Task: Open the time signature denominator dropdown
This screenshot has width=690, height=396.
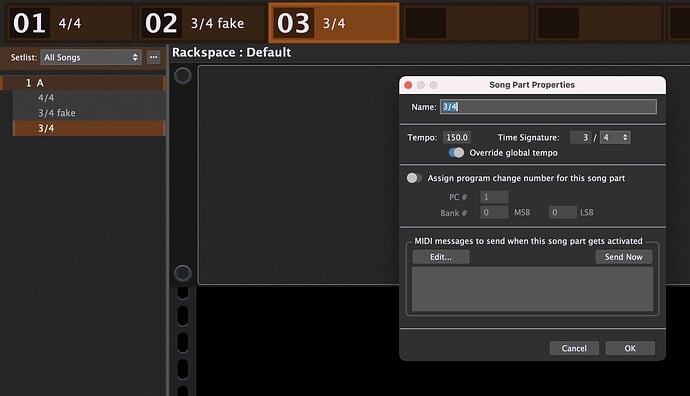Action: pyautogui.click(x=615, y=137)
